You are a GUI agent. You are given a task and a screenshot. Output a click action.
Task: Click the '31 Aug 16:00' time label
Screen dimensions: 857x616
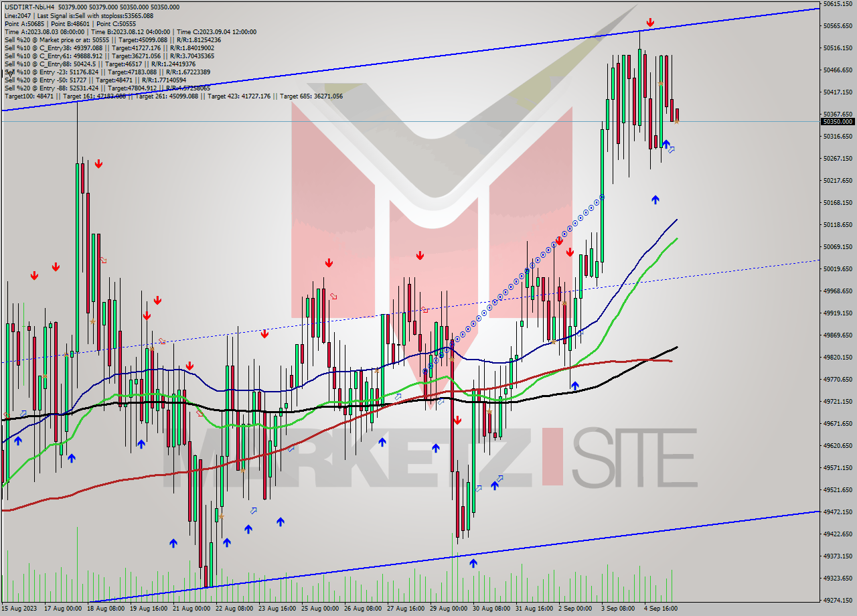534,609
